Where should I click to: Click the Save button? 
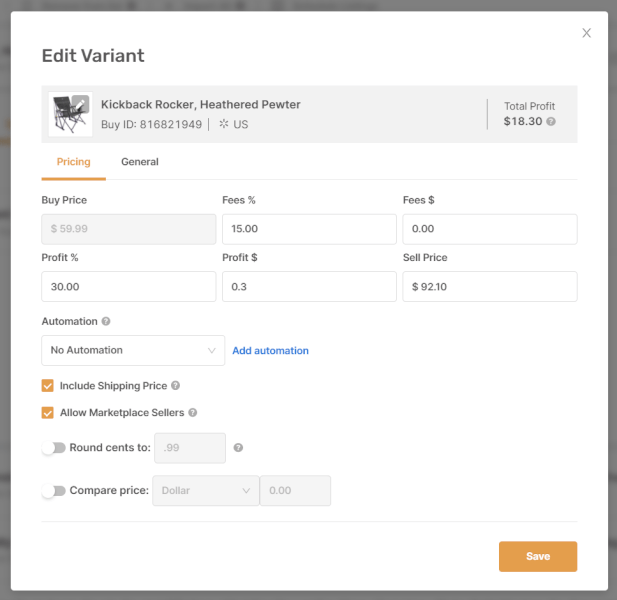click(538, 556)
